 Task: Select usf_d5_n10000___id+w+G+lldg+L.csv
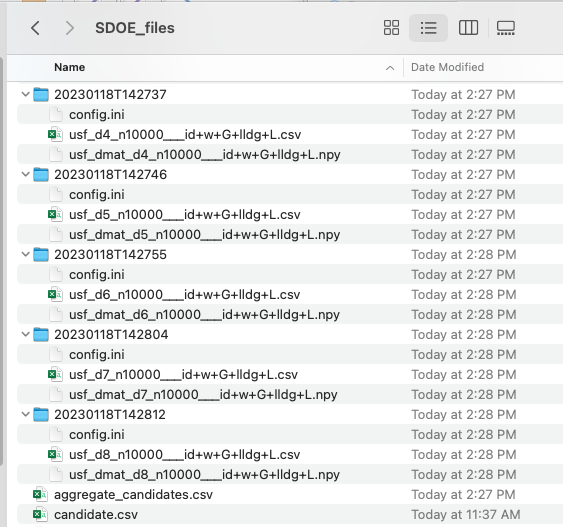point(185,215)
